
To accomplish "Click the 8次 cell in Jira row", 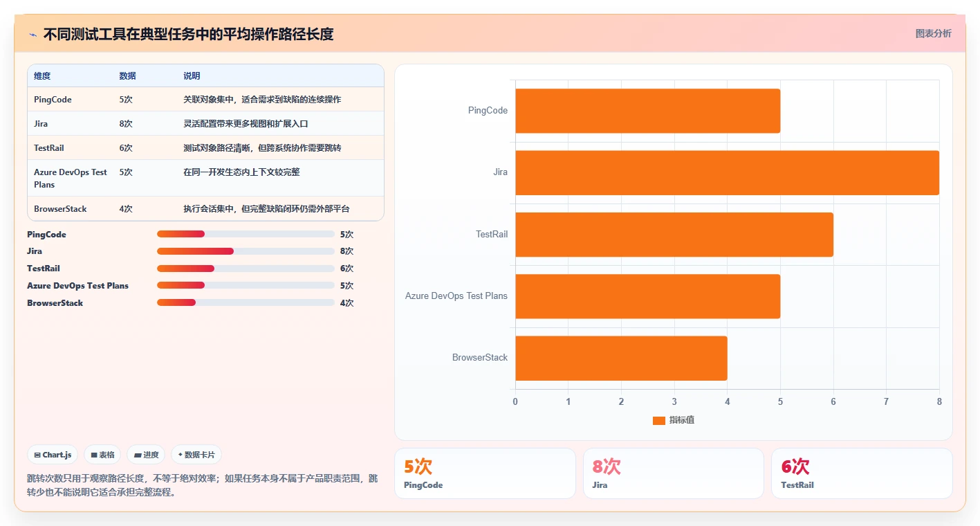I will (126, 124).
